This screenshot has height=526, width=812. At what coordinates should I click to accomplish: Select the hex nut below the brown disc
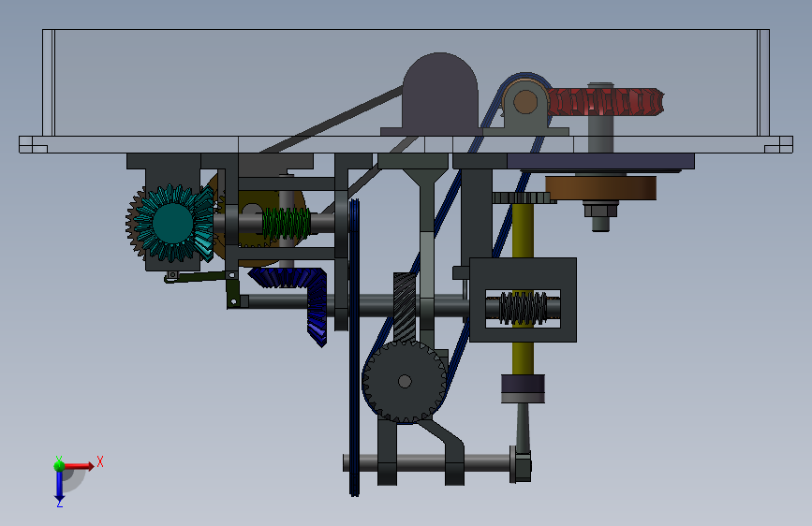(600, 210)
